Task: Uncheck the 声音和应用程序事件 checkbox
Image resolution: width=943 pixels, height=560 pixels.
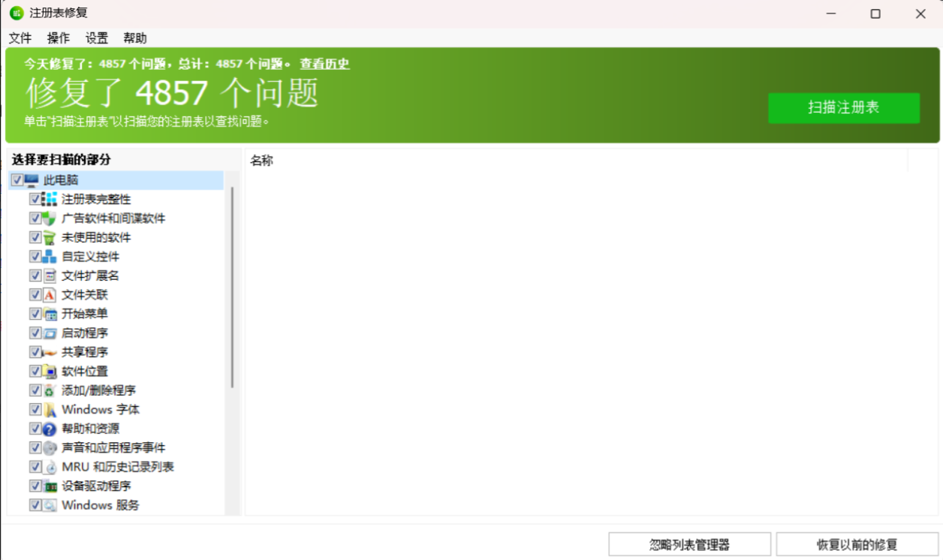Action: pos(35,448)
